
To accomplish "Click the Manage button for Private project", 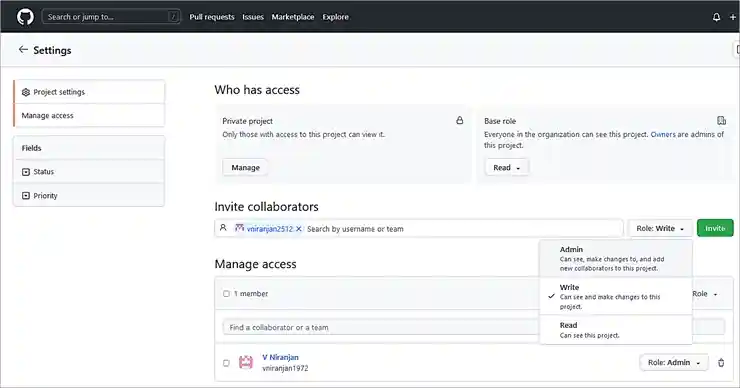I will pos(245,168).
